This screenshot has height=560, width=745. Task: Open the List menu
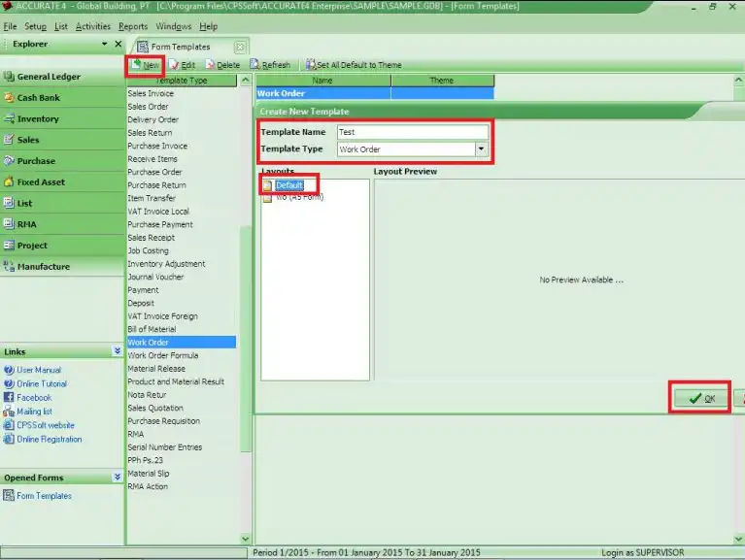coord(61,26)
